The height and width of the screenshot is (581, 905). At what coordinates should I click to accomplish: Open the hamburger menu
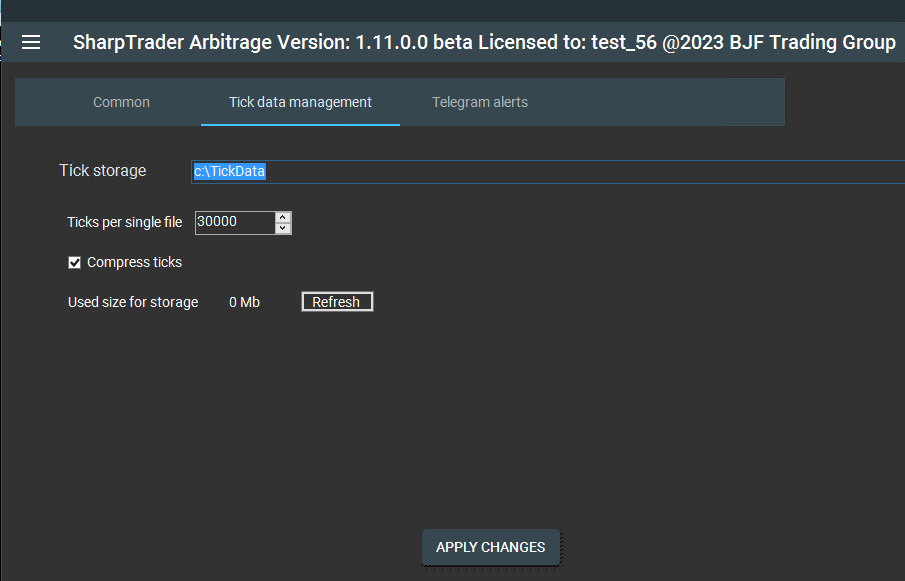[31, 42]
